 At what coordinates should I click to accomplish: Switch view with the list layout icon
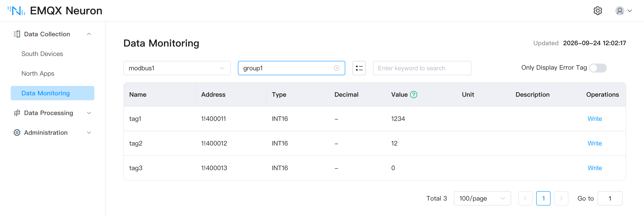359,68
